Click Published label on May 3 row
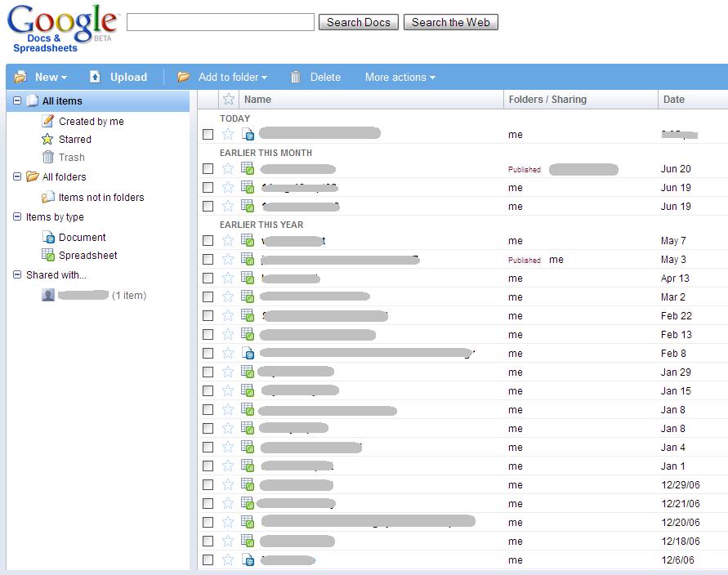This screenshot has height=575, width=728. [525, 260]
